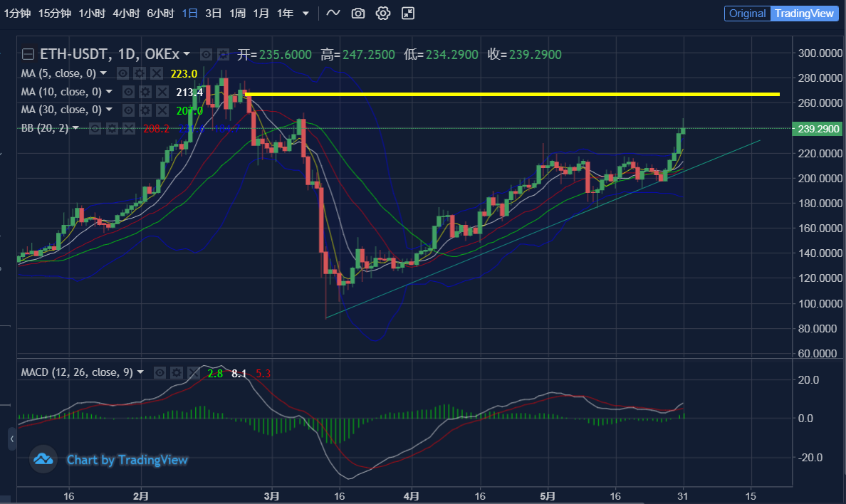Click the ETH-USDT, 1D, OKEx title
This screenshot has width=846, height=504.
pyautogui.click(x=110, y=54)
